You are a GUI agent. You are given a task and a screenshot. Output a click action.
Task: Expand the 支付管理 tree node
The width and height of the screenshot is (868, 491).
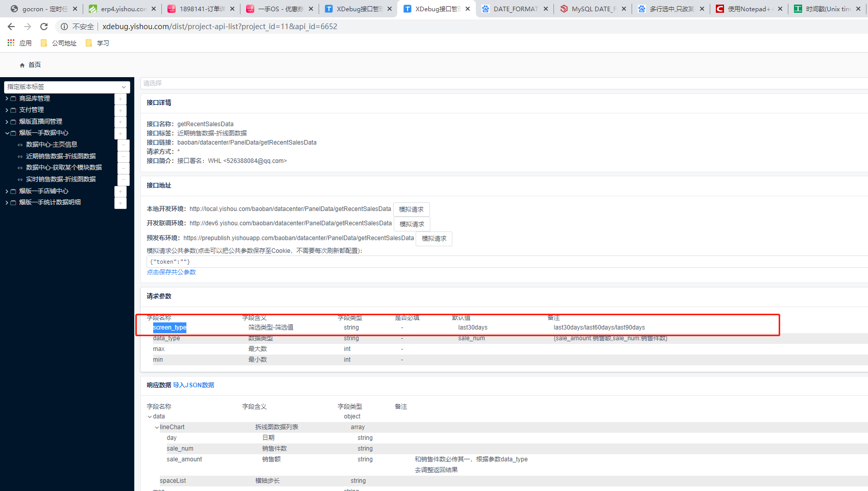[7, 110]
